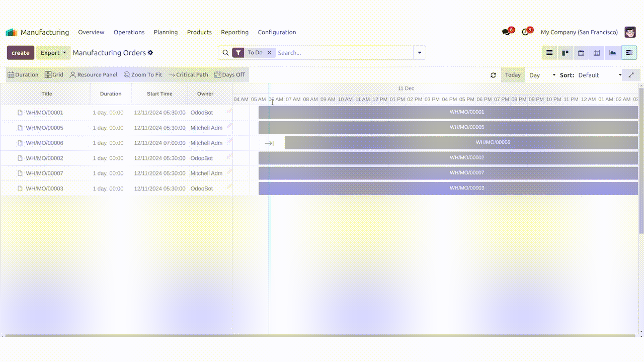Open the calendar view icon
The width and height of the screenshot is (644, 362).
pos(581,53)
